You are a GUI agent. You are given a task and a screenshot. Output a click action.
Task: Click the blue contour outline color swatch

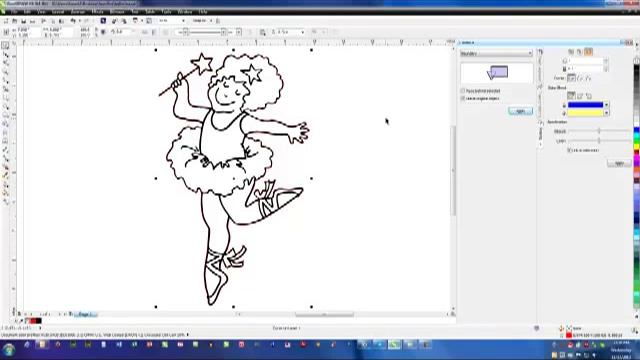click(585, 105)
